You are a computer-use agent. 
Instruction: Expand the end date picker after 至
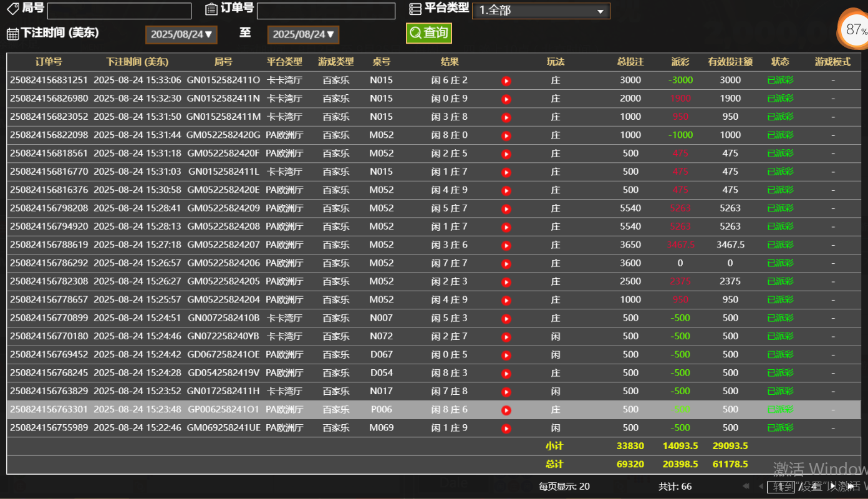tap(303, 35)
